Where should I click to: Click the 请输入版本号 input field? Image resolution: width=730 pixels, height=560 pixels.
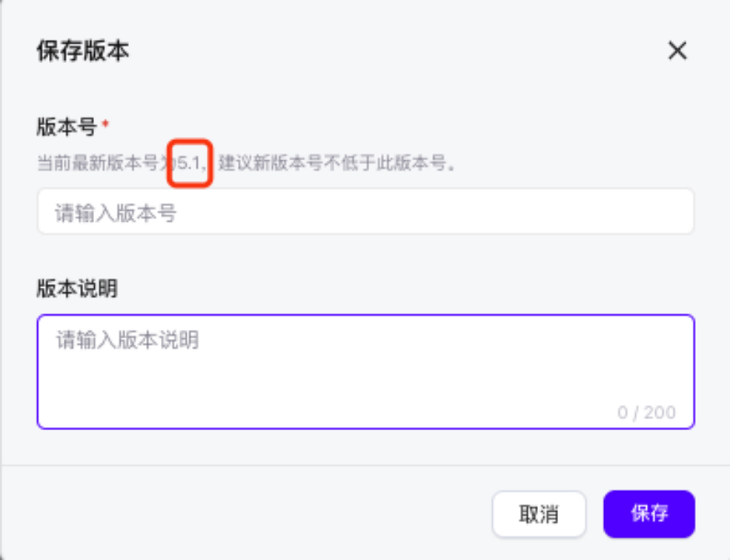click(365, 212)
